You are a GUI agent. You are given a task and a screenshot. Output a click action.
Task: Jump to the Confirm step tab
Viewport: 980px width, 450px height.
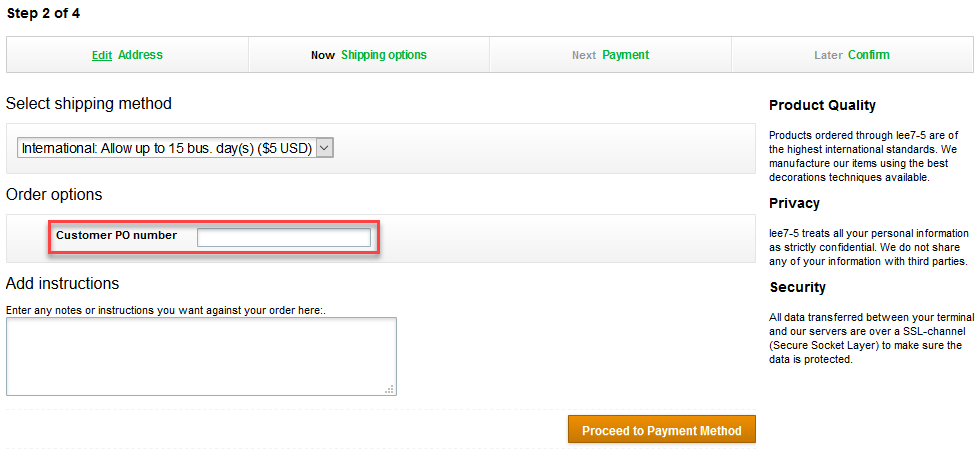coord(868,55)
